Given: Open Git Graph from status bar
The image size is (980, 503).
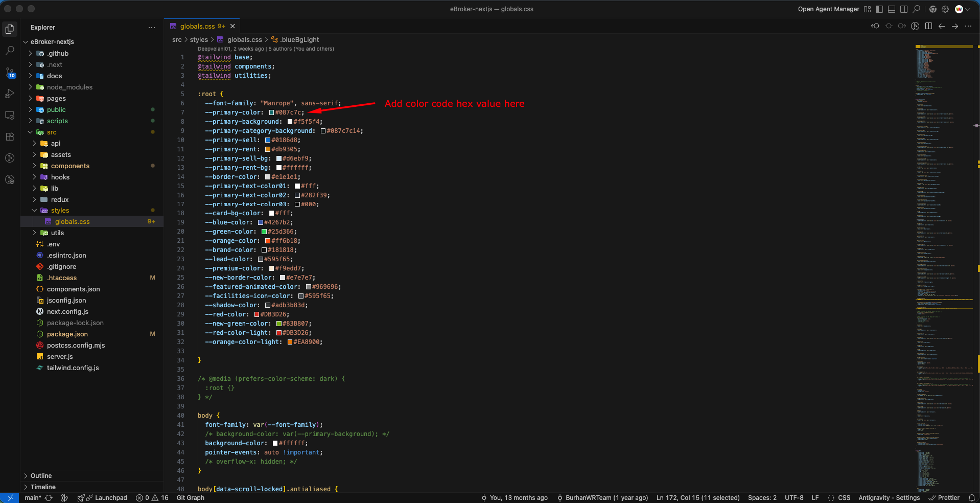Looking at the screenshot, I should [190, 497].
